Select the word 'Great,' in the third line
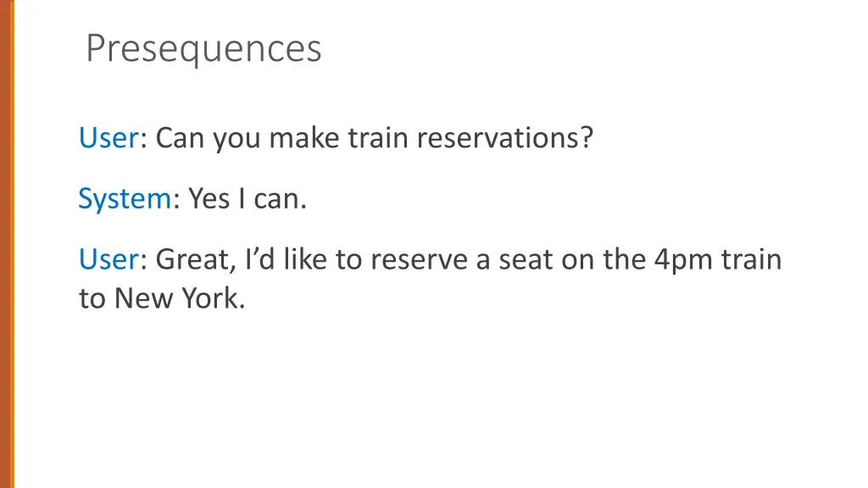868x488 pixels. (196, 259)
